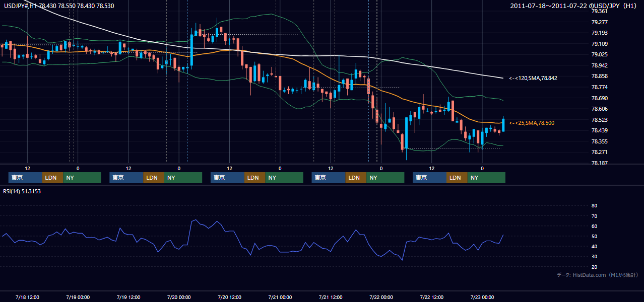The image size is (644, 302).
Task: Click the 7/21 00:00 time label
Action: tap(280, 297)
